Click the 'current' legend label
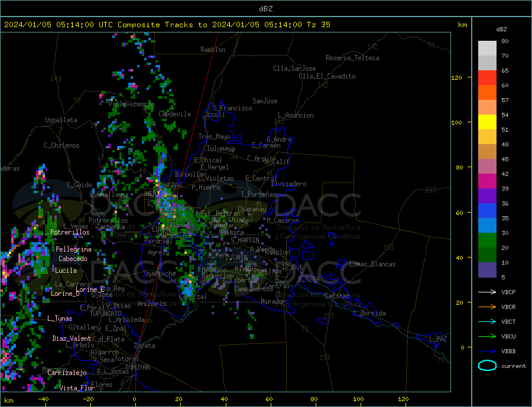 [x=514, y=366]
